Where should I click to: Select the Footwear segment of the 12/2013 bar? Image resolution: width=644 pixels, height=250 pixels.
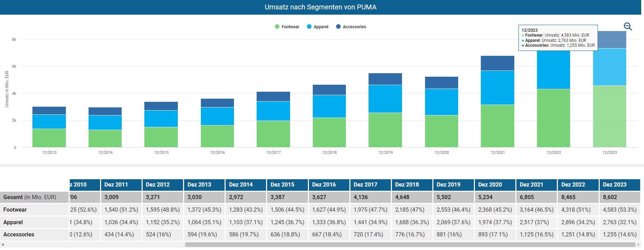point(49,138)
